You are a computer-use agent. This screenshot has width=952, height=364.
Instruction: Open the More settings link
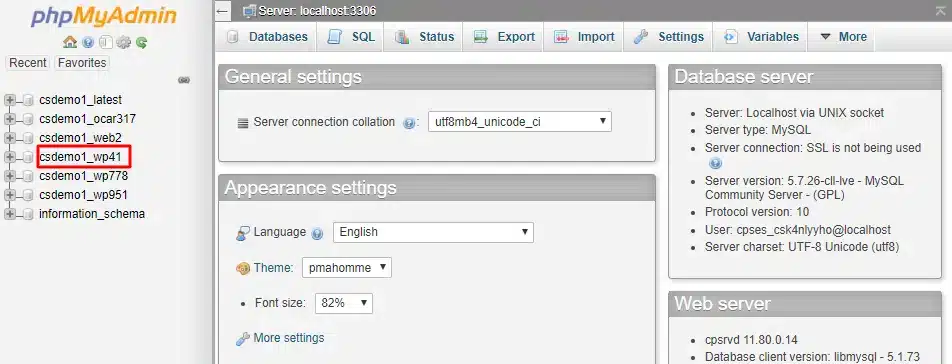click(x=289, y=338)
